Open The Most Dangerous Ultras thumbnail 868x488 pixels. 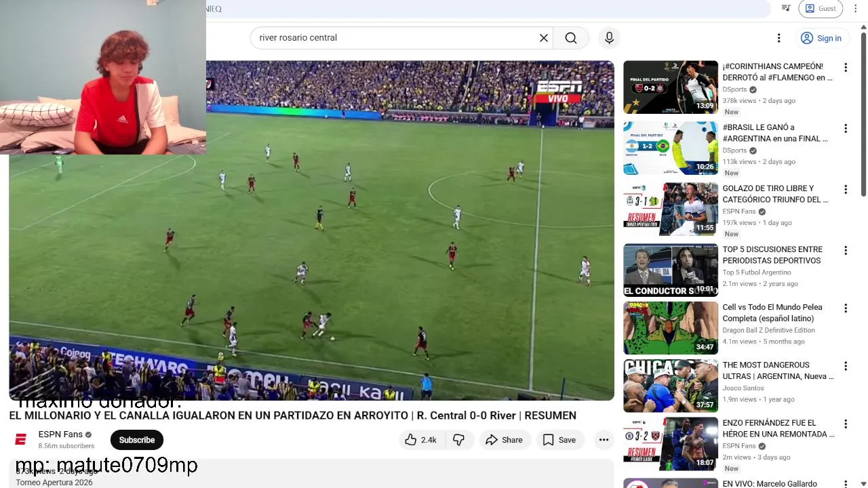[x=671, y=386]
